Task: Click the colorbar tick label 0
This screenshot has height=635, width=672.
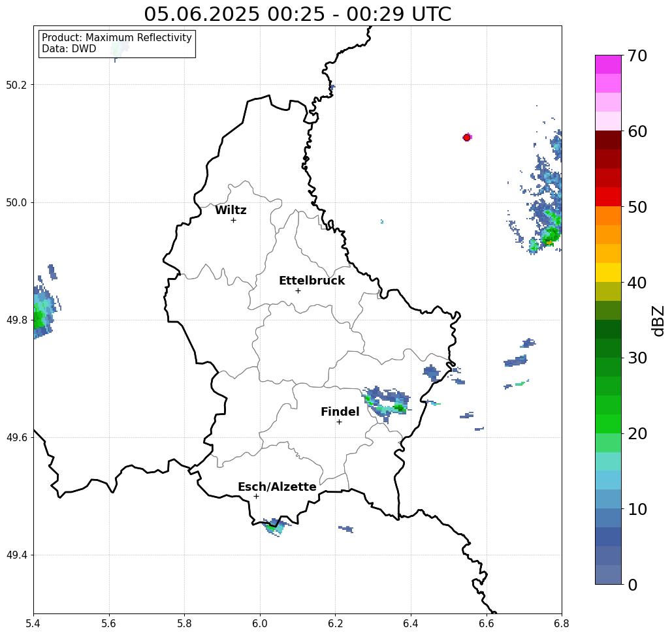Action: pos(632,584)
